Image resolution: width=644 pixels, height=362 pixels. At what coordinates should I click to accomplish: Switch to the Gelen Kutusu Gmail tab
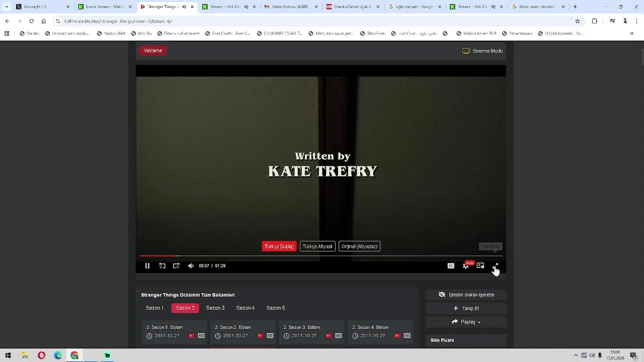pyautogui.click(x=290, y=7)
